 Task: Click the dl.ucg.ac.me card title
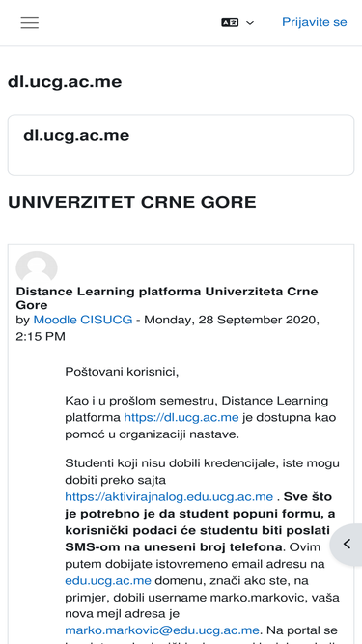76,135
